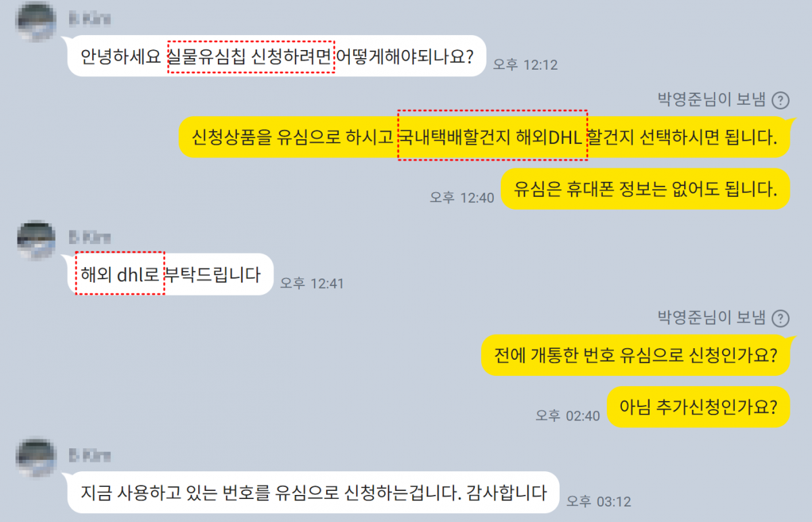
Task: Open the sender's bottom profile picture
Action: point(36,458)
